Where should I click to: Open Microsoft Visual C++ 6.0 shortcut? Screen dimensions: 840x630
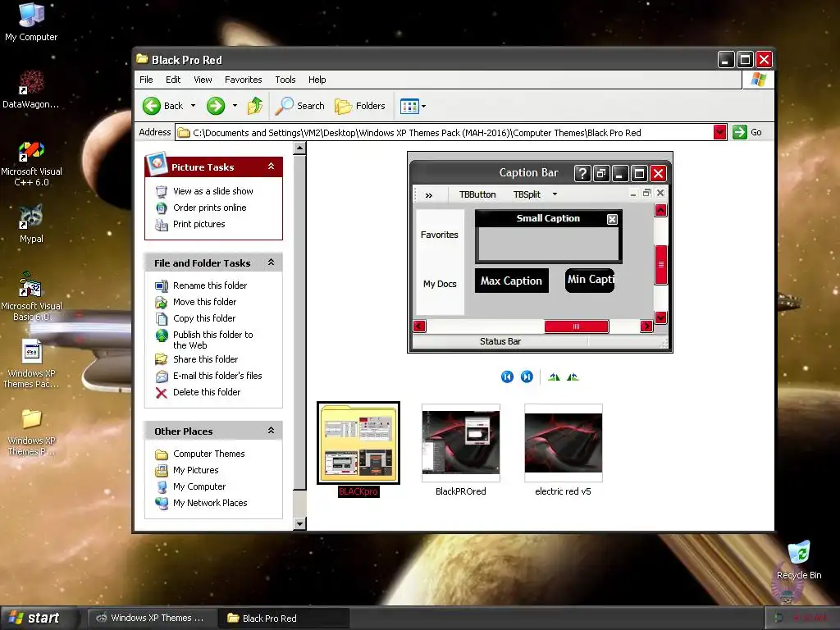click(x=31, y=164)
